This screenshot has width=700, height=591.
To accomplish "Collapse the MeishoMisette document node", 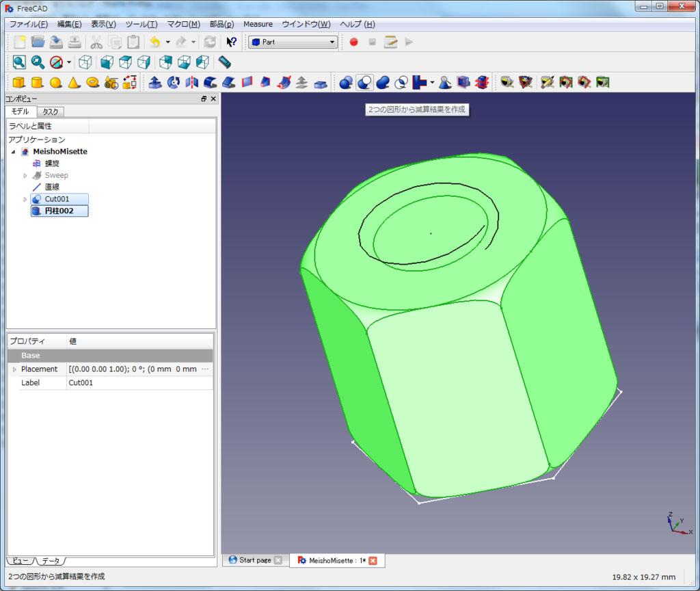I will tap(14, 152).
